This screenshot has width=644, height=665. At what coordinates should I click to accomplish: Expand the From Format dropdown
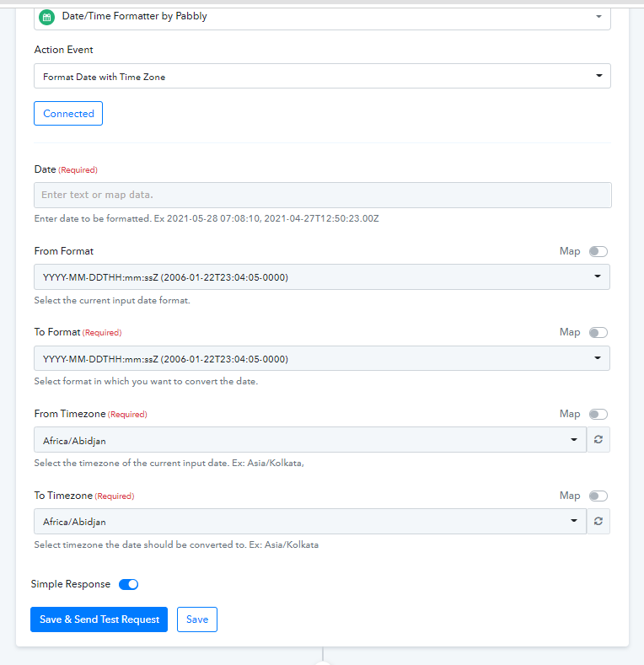pos(322,277)
